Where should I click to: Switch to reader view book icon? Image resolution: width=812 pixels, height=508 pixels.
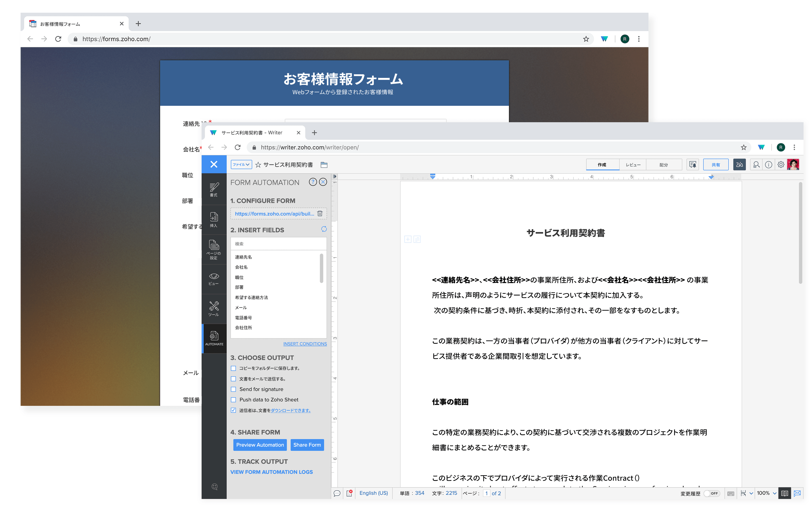[x=784, y=493]
